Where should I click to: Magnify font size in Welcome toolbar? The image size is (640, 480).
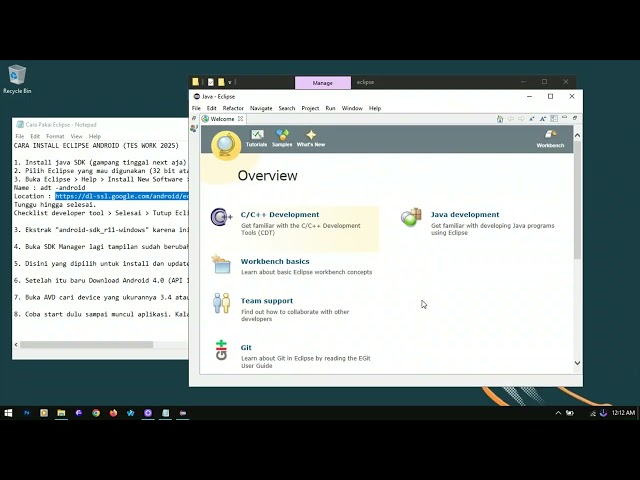(543, 119)
